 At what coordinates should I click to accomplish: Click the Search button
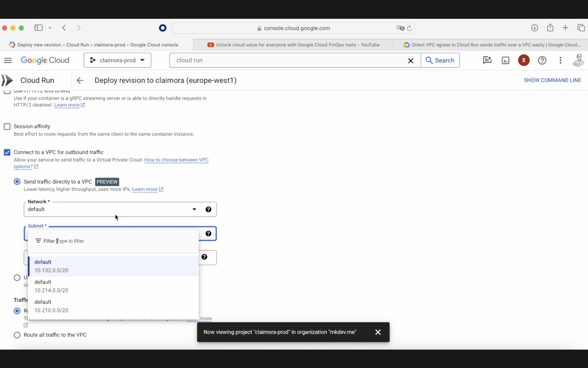pos(440,60)
